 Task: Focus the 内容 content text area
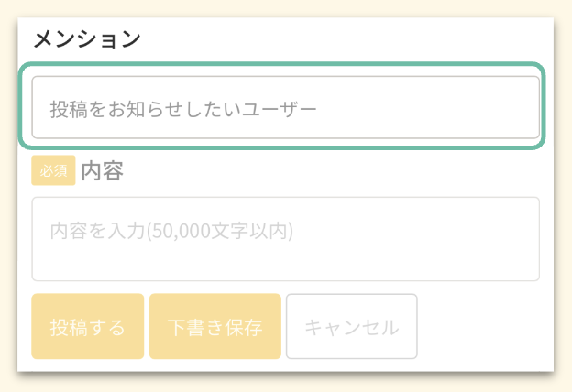point(285,238)
